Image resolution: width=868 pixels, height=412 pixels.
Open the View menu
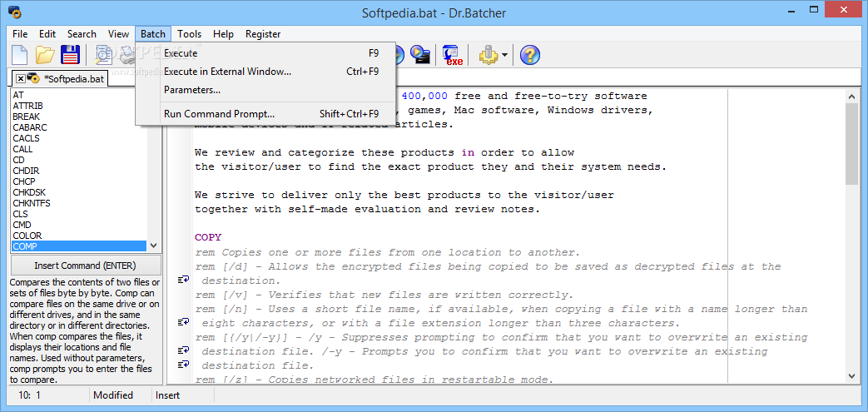118,34
